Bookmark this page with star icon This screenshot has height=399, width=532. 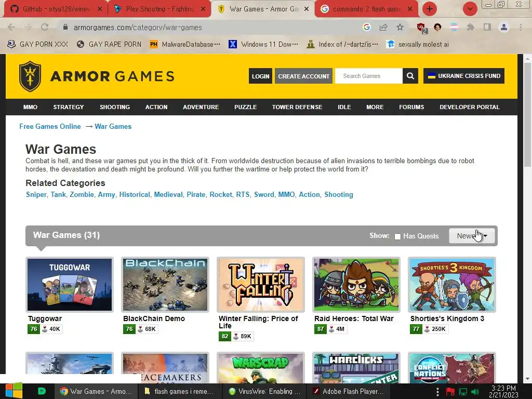click(400, 27)
